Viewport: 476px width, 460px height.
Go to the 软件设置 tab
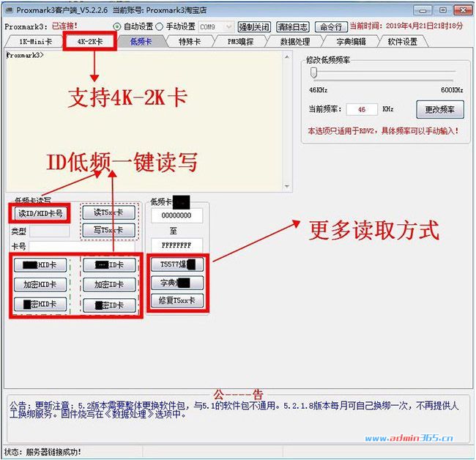pos(403,42)
